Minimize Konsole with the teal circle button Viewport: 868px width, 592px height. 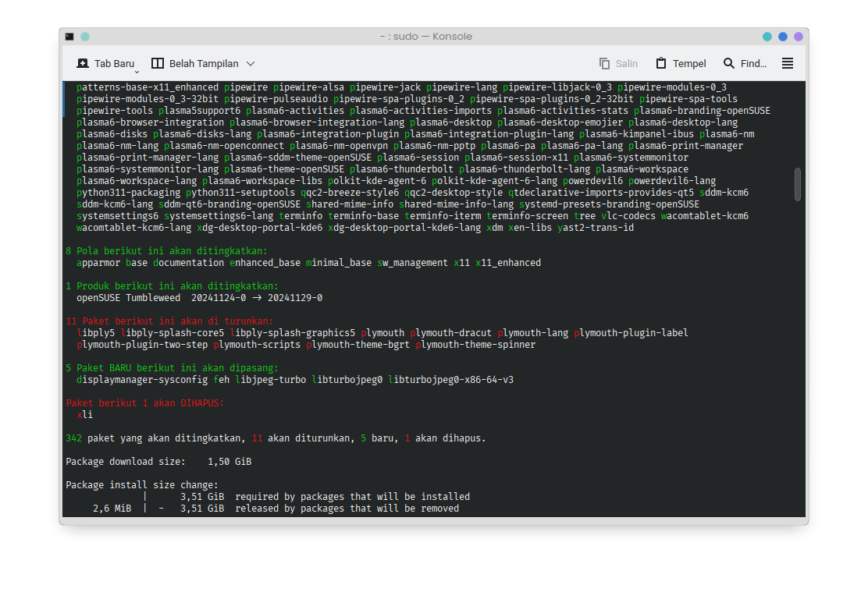pyautogui.click(x=767, y=37)
